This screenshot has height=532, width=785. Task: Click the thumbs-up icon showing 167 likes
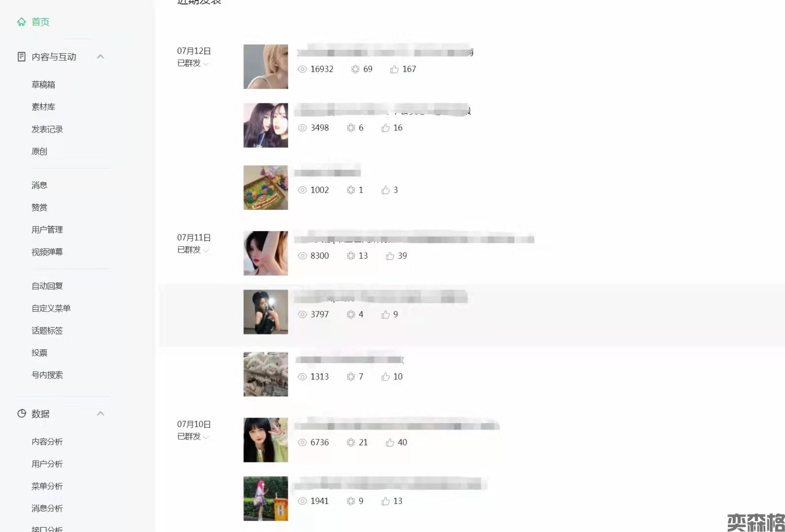pos(394,69)
